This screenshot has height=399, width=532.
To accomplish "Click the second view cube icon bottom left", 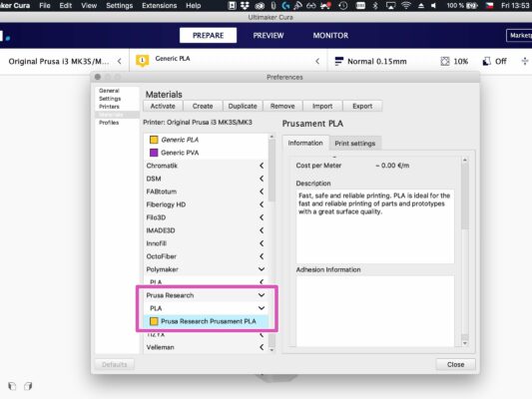I will click(28, 386).
